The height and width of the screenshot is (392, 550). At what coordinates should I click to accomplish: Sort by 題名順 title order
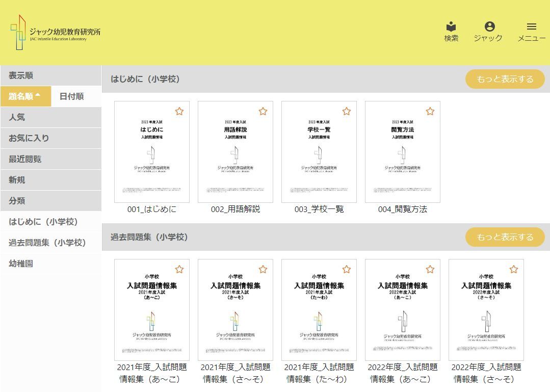(25, 96)
